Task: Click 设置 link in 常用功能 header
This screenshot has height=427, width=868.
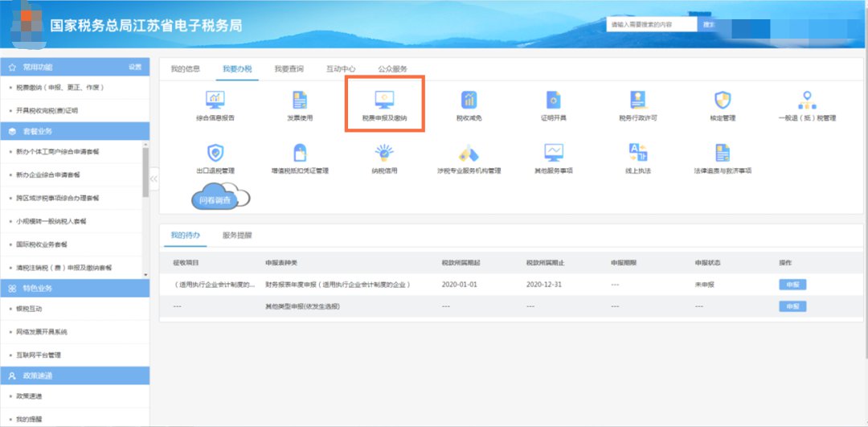Action: [135, 67]
